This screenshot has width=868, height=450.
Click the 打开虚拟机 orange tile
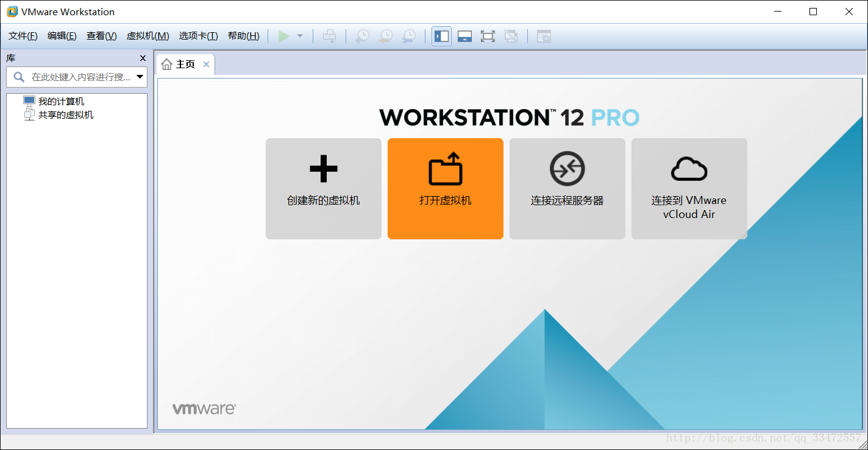(x=446, y=189)
